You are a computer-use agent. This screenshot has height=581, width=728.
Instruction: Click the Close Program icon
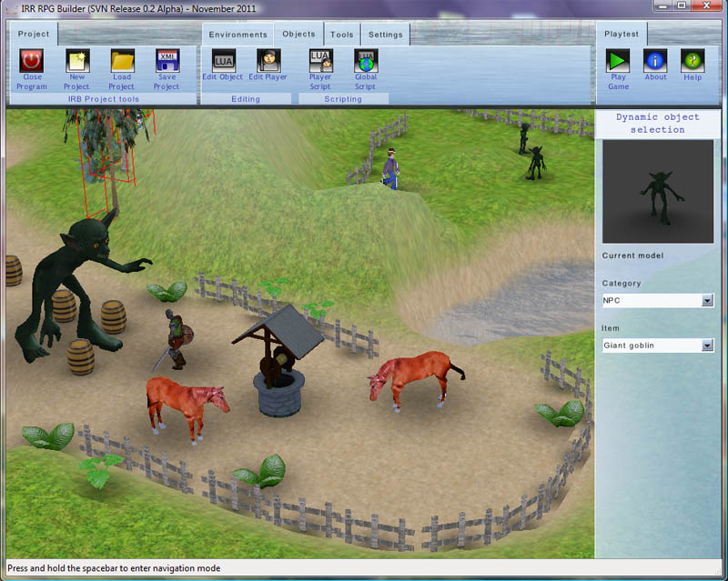pyautogui.click(x=32, y=61)
